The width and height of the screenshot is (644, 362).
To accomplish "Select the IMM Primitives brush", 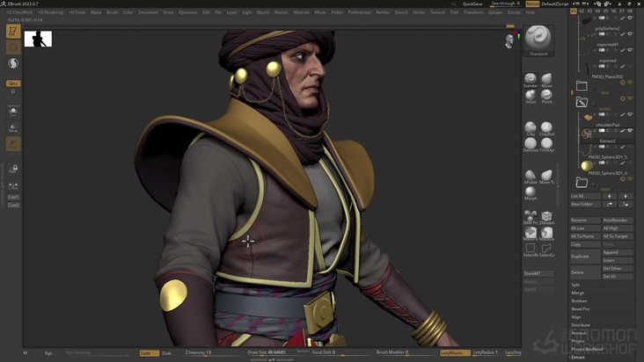I will (x=531, y=217).
